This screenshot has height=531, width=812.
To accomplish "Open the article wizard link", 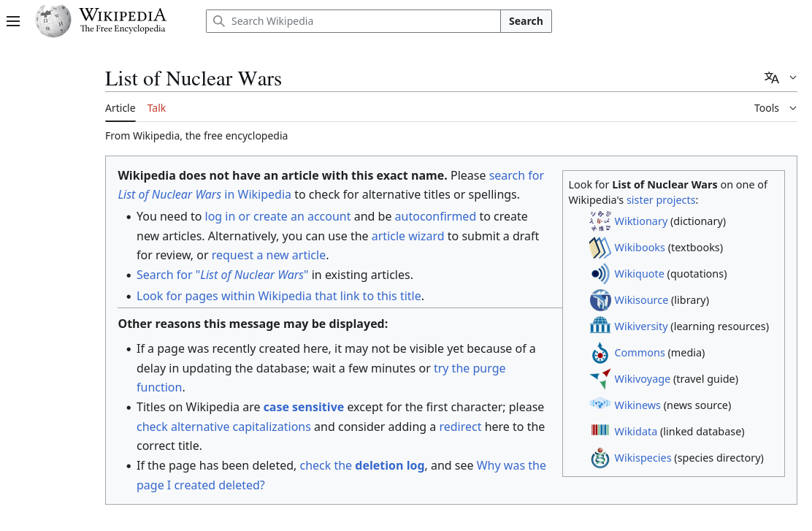I will click(407, 236).
